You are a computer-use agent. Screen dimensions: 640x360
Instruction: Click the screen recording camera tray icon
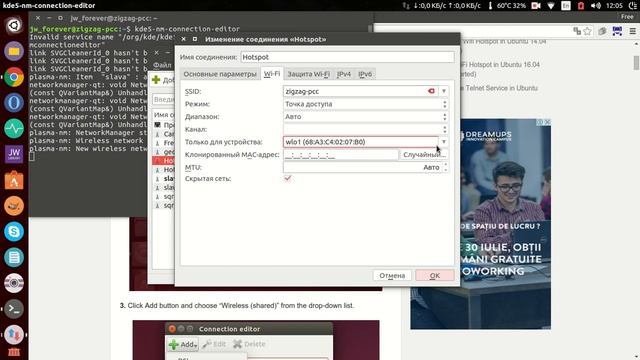click(536, 6)
